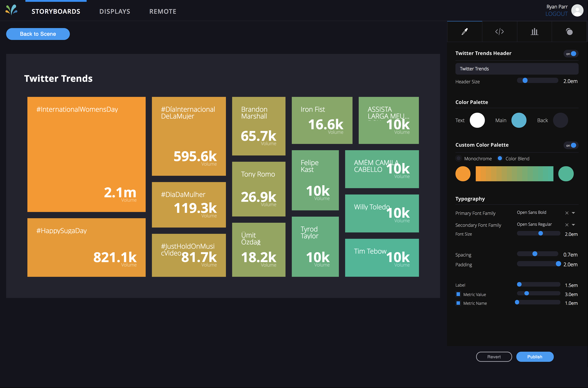Open the Displays tab
The width and height of the screenshot is (588, 388).
(115, 11)
